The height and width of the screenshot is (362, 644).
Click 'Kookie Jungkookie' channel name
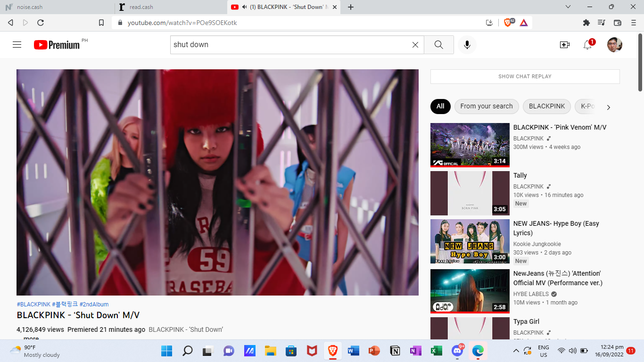(537, 244)
